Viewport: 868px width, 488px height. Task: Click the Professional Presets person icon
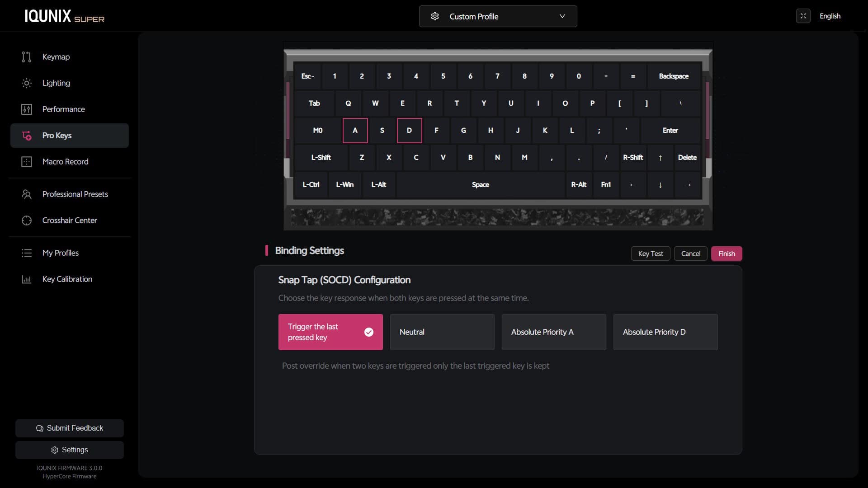click(27, 194)
